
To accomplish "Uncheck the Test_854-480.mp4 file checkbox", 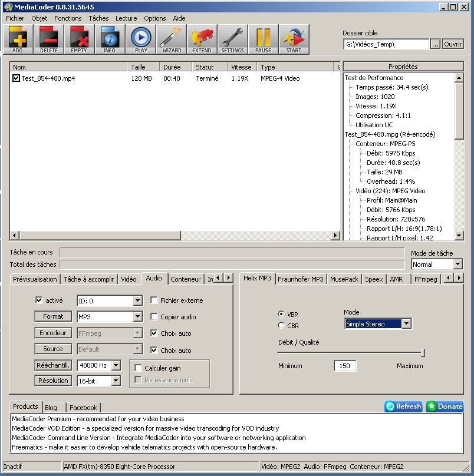I will (x=17, y=78).
